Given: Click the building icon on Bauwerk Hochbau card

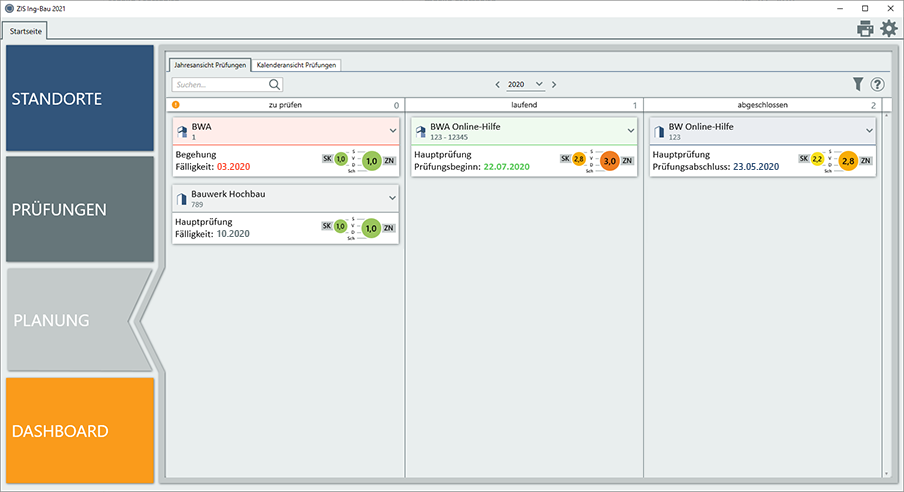Looking at the screenshot, I should [182, 200].
